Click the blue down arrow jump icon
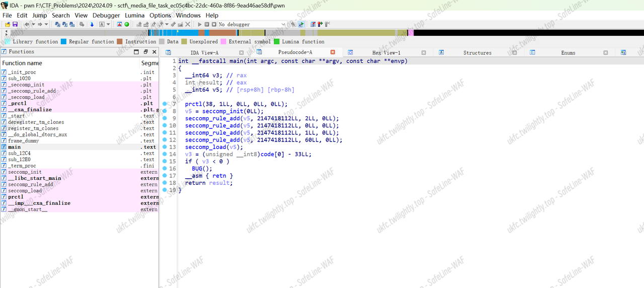 pos(92,24)
